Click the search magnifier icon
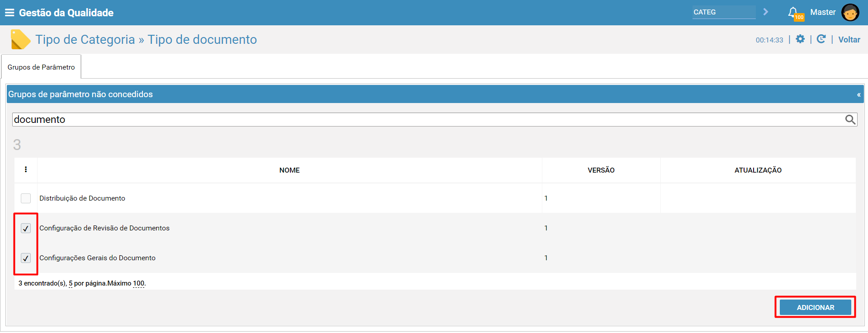 pyautogui.click(x=850, y=119)
